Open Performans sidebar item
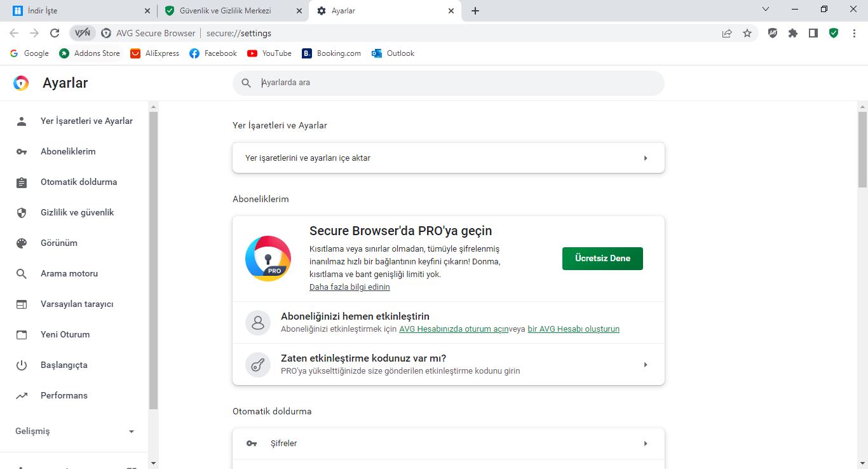 tap(75, 395)
